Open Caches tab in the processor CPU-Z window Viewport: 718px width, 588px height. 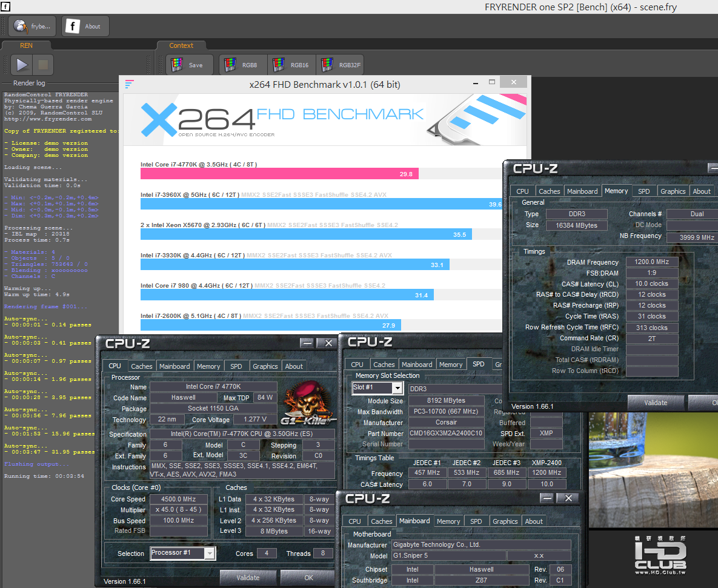coord(142,366)
